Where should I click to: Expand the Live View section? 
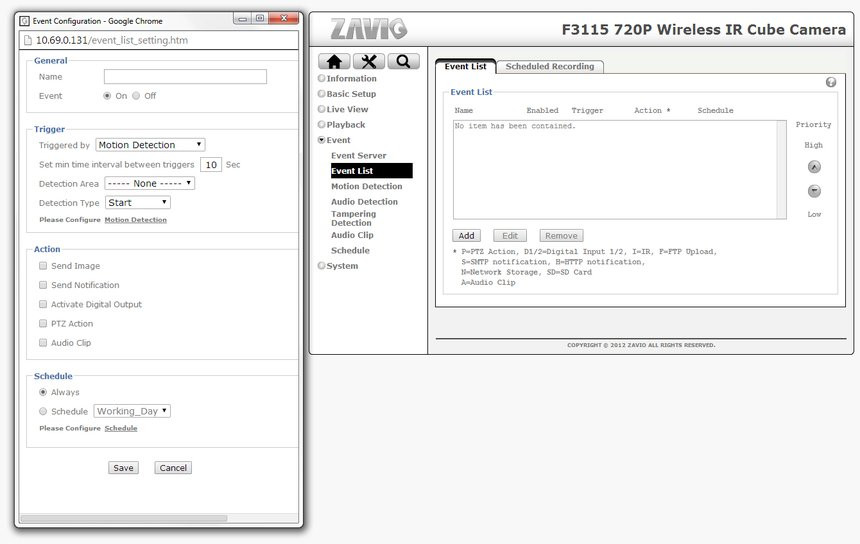(x=343, y=109)
